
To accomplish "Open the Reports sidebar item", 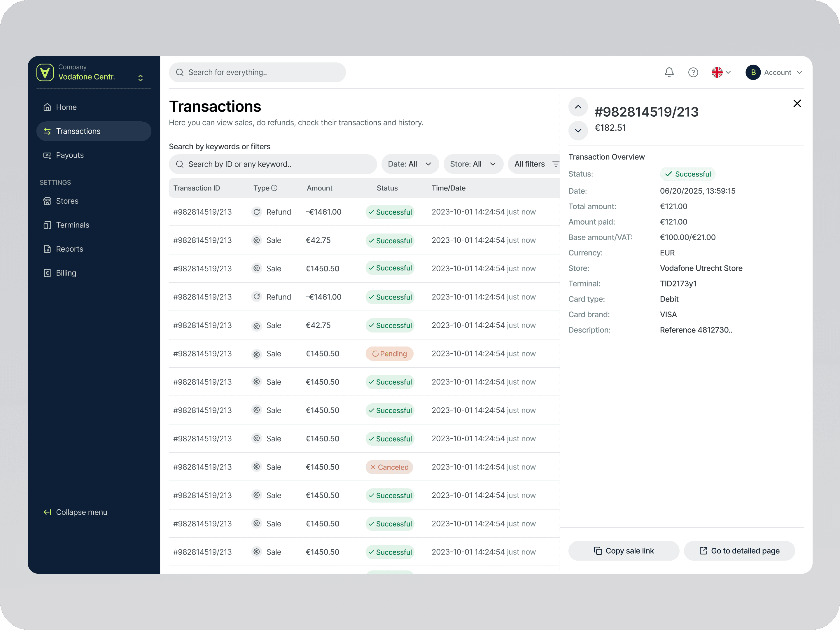I will 69,249.
